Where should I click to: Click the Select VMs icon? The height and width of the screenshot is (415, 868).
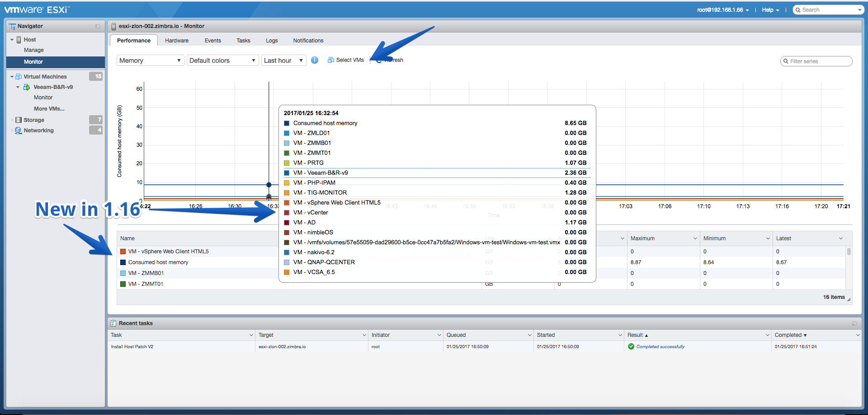pyautogui.click(x=331, y=60)
